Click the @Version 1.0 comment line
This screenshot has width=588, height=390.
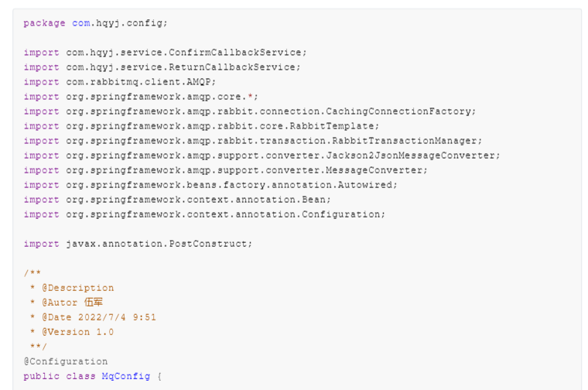click(77, 332)
